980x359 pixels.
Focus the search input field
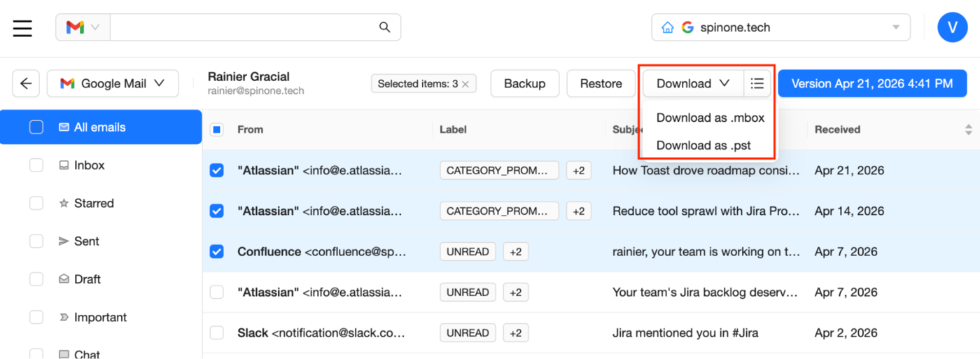[x=243, y=27]
